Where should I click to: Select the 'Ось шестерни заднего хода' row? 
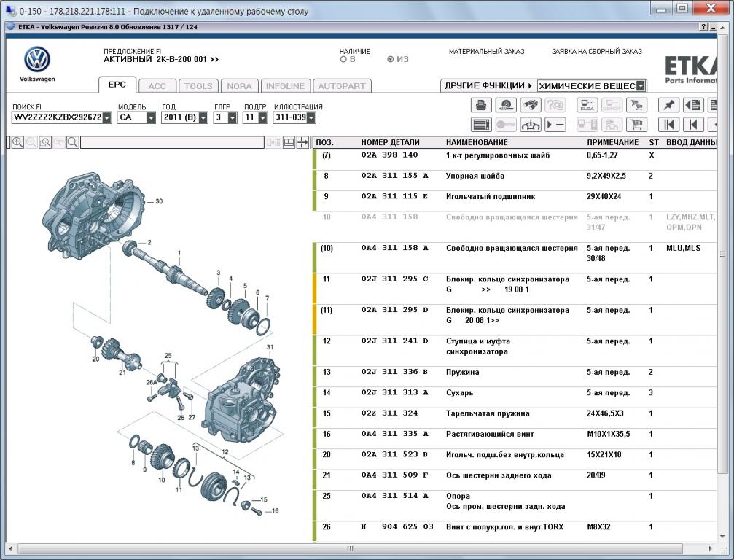(x=515, y=480)
